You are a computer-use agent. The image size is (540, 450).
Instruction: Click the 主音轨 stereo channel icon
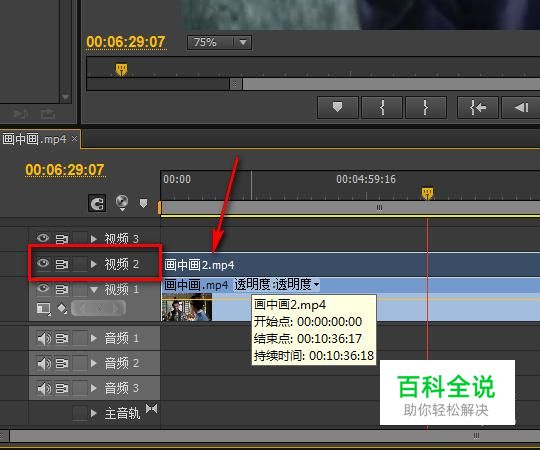(152, 409)
